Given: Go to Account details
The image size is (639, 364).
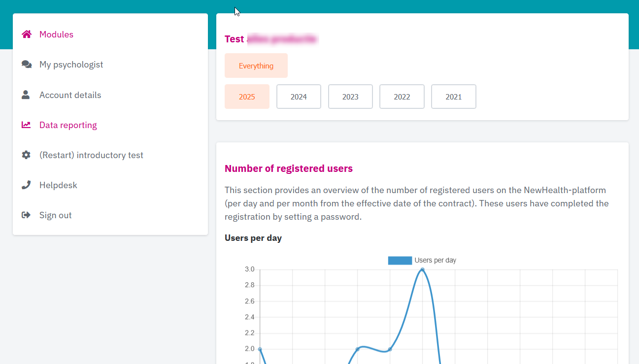Looking at the screenshot, I should point(70,95).
